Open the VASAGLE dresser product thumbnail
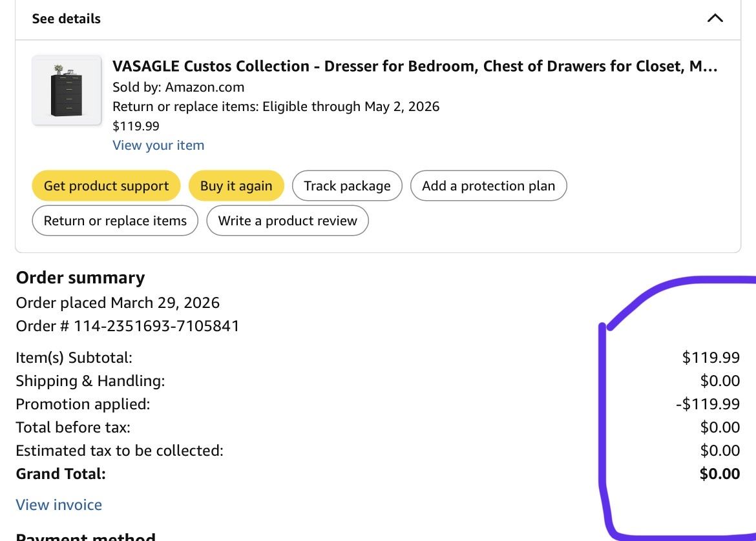 click(67, 90)
